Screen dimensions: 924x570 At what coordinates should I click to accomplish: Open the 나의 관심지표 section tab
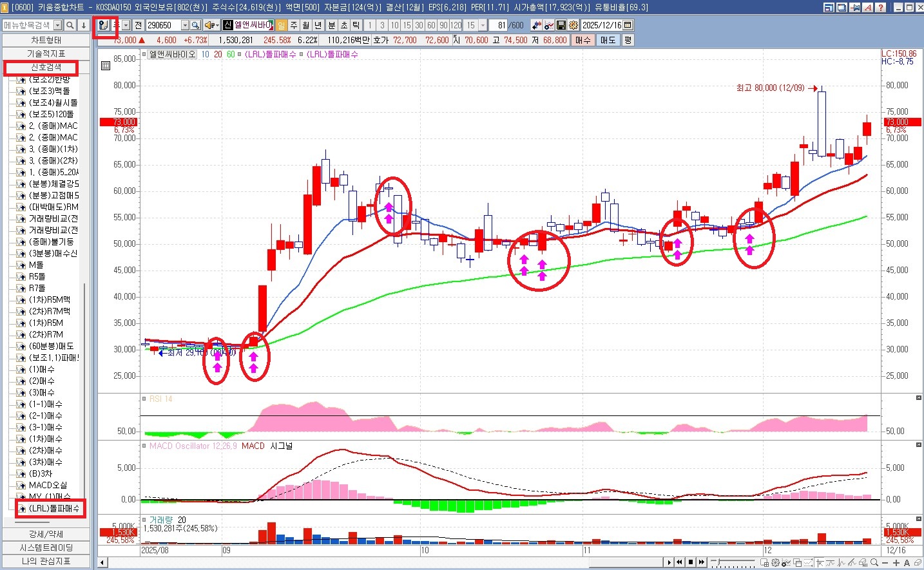pyautogui.click(x=46, y=561)
